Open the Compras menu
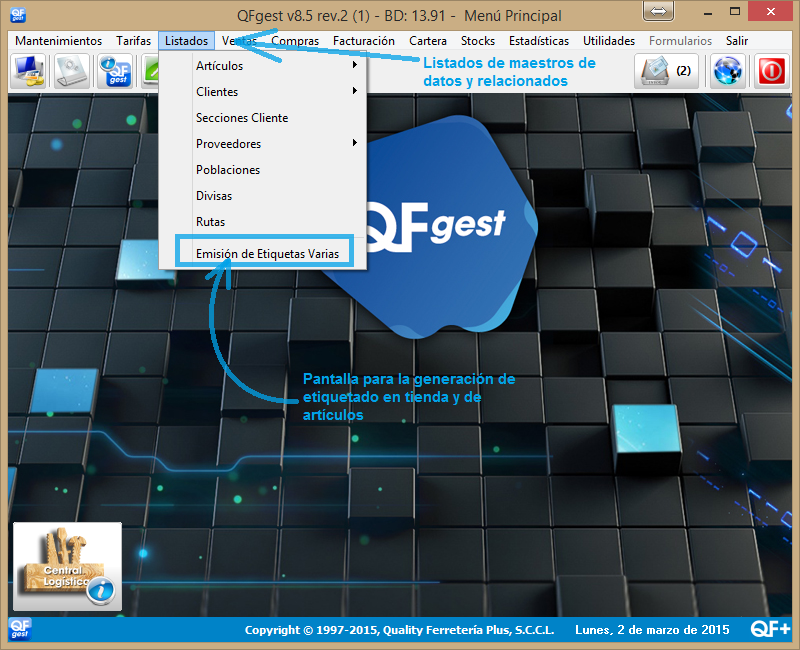This screenshot has width=800, height=650. click(x=295, y=41)
